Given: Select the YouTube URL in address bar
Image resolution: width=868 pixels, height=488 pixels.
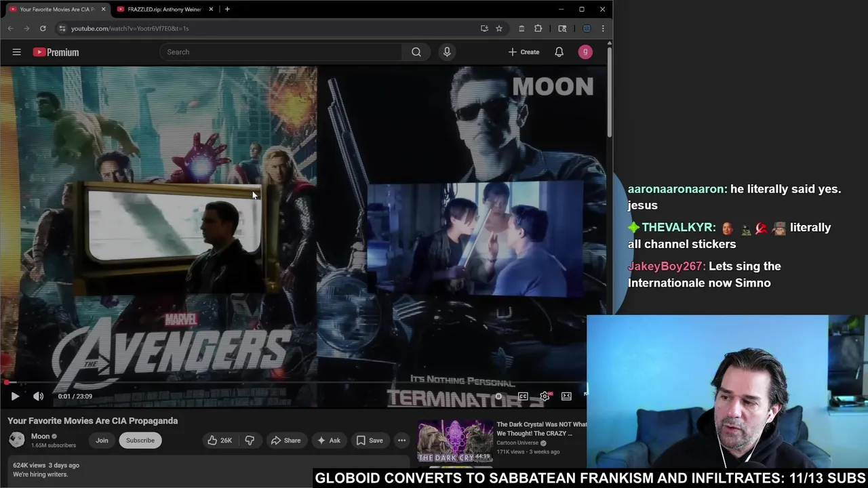Looking at the screenshot, I should (130, 28).
